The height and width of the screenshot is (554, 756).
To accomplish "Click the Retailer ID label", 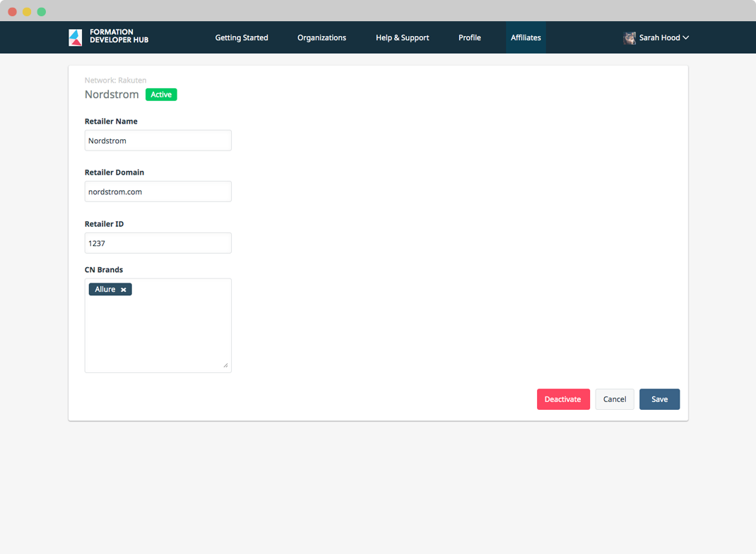I will tap(104, 224).
